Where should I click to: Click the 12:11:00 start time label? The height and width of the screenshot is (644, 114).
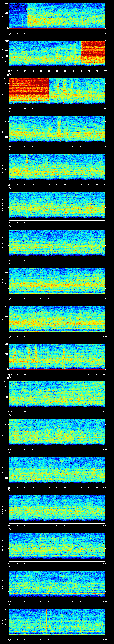(x=9, y=412)
